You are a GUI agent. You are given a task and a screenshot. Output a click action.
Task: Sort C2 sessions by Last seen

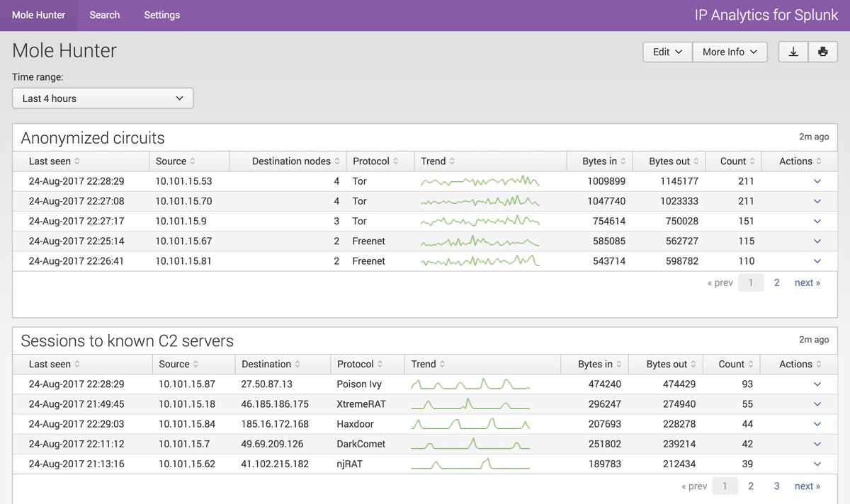[x=55, y=364]
